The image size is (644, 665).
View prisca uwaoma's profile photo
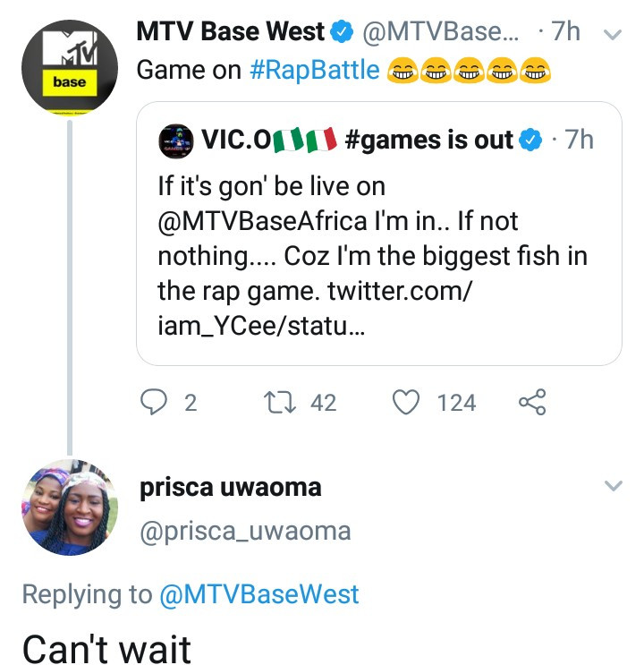pyautogui.click(x=69, y=507)
